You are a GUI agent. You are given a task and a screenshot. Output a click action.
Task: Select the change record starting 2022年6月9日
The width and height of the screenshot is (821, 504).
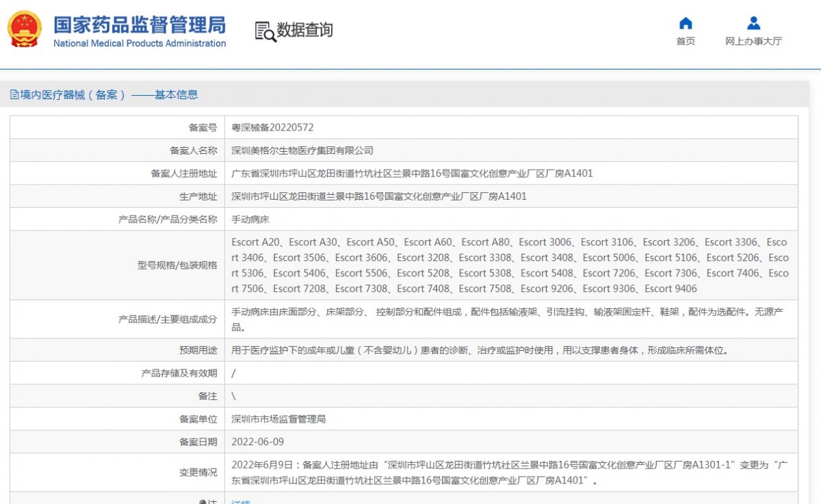510,473
